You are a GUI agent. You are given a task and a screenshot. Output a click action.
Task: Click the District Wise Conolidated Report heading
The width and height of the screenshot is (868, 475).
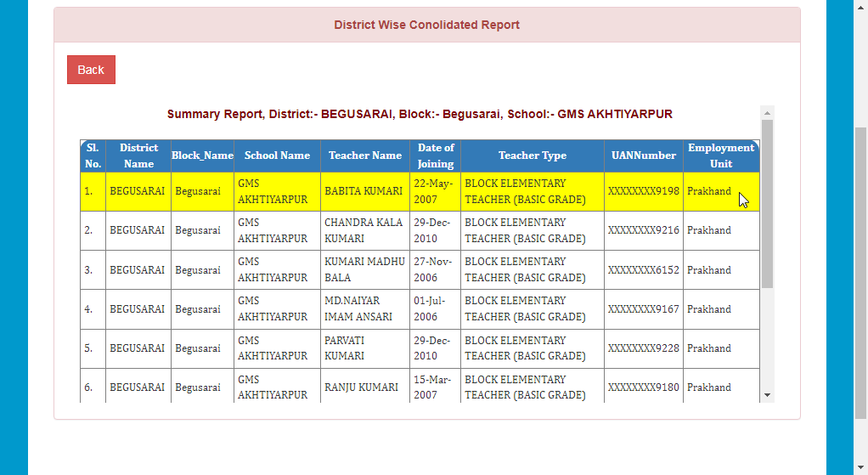[427, 25]
